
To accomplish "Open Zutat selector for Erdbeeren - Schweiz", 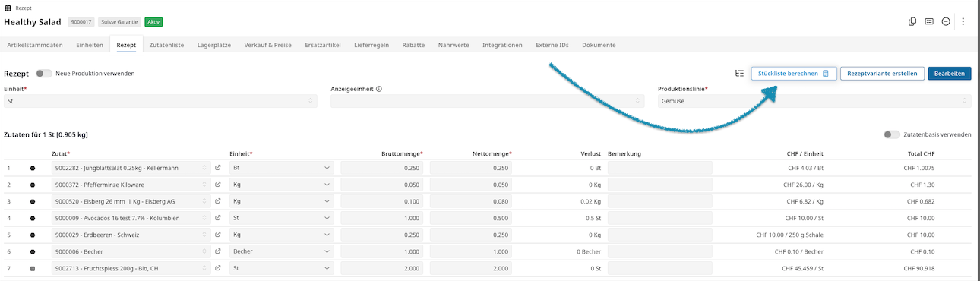I will 131,235.
